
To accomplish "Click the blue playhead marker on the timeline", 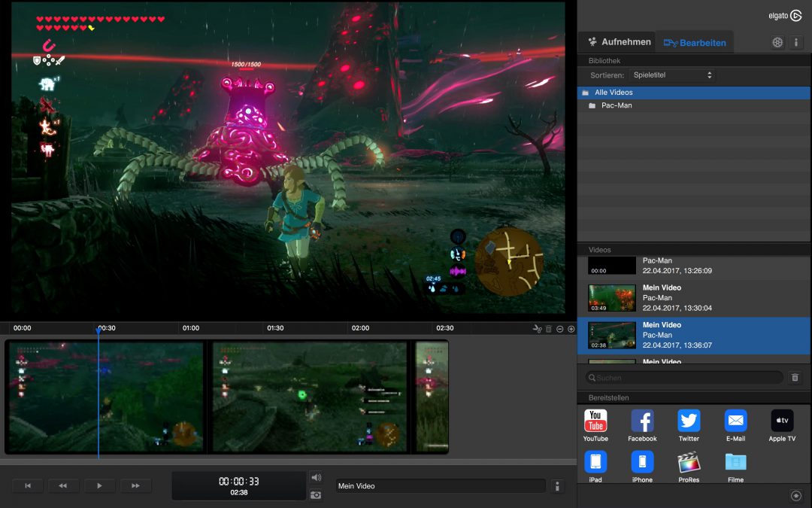I will [x=98, y=330].
